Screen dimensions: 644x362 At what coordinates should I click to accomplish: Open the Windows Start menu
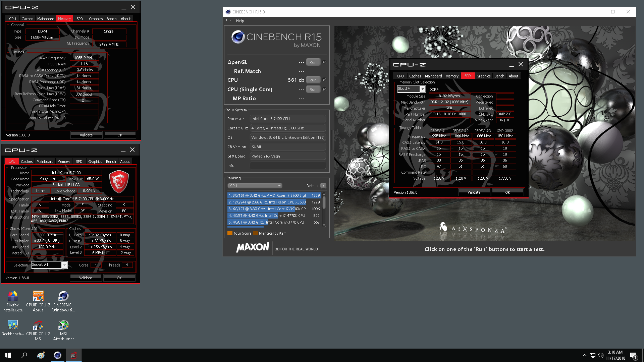point(8,355)
